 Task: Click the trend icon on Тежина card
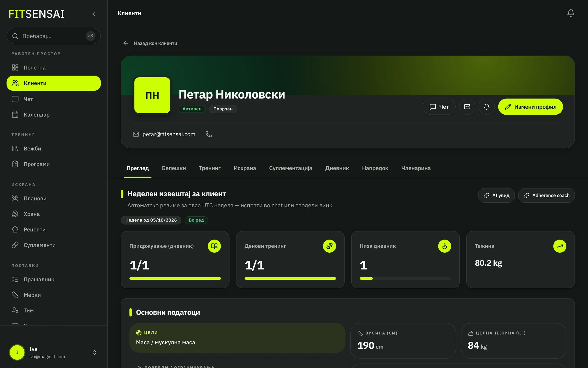[x=560, y=246]
